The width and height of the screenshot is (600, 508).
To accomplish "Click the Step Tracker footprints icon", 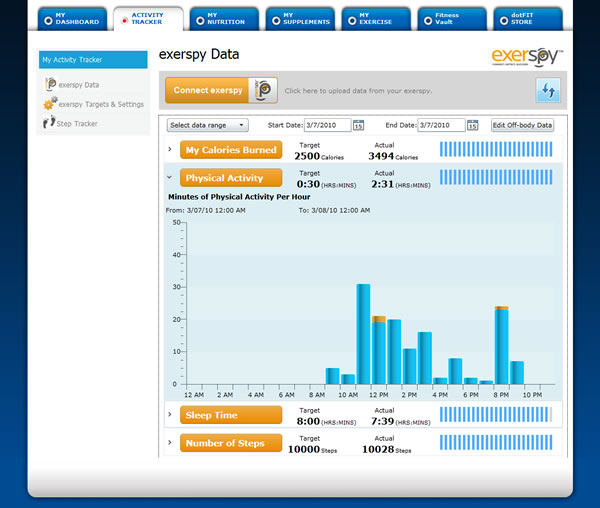I will [50, 123].
